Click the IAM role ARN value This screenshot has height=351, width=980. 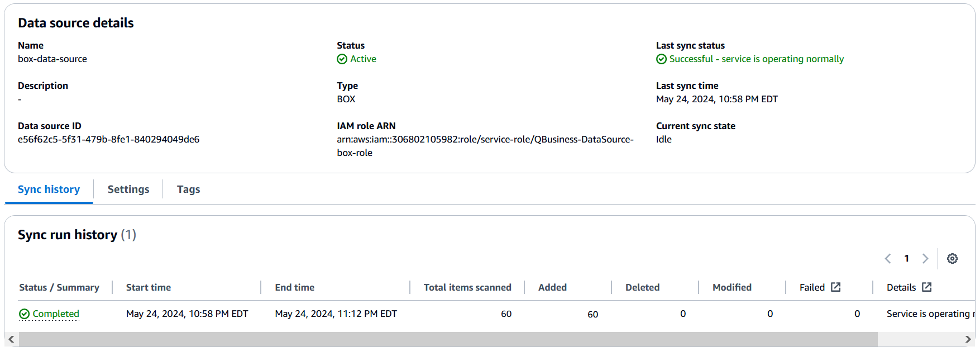(485, 146)
